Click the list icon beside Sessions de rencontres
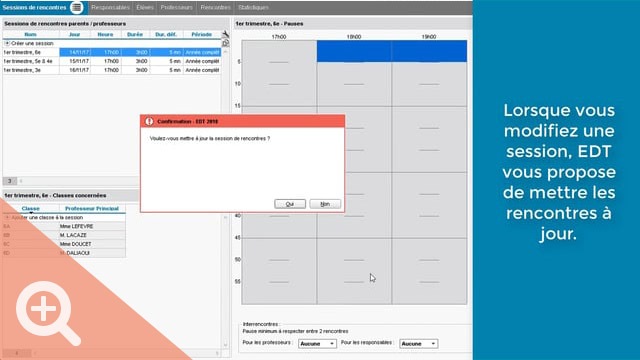The width and height of the screenshot is (640, 360). 76,7
